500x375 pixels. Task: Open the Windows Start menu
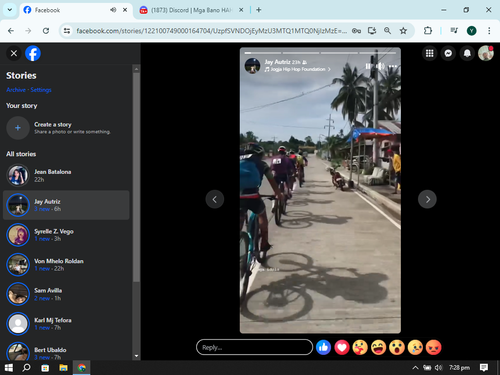pos(9,368)
